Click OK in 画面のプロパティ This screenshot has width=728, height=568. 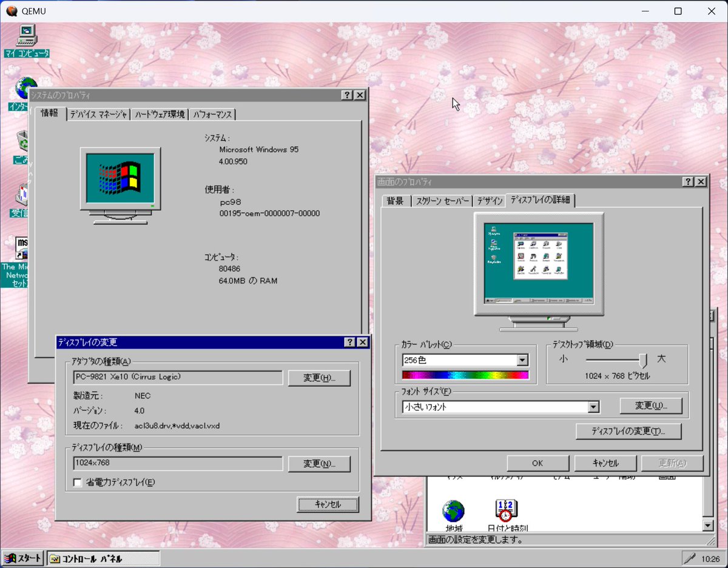538,463
